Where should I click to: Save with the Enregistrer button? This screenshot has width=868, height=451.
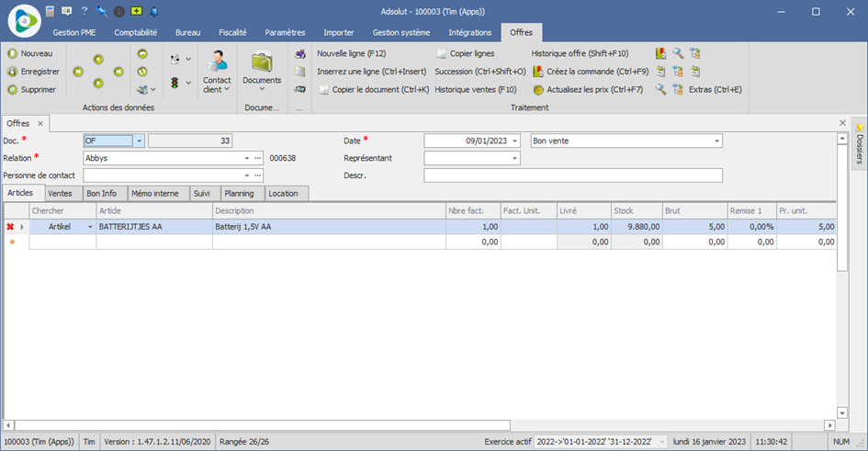point(33,72)
